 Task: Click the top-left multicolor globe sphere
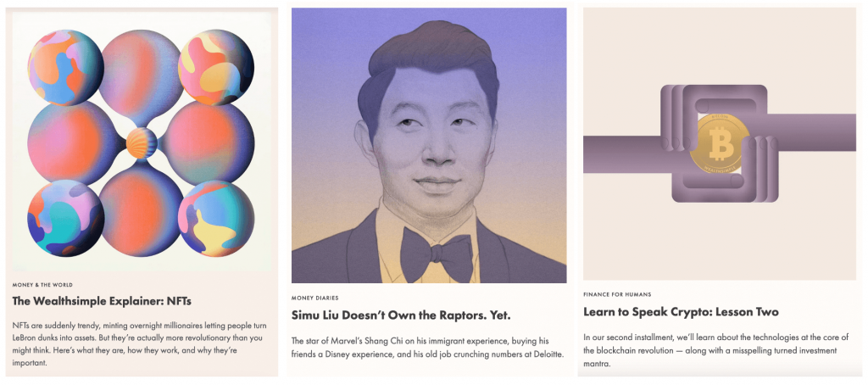tap(65, 67)
